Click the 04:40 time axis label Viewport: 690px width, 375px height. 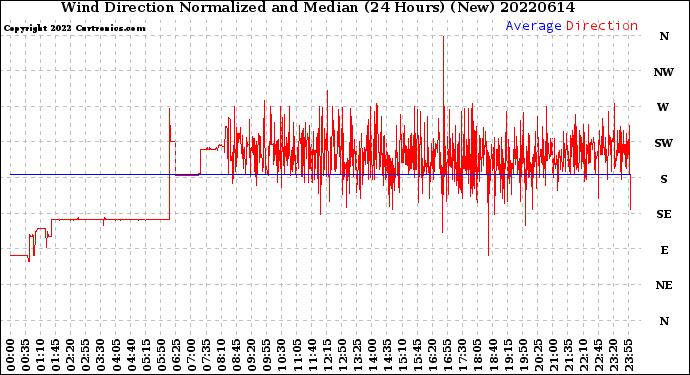pos(131,355)
